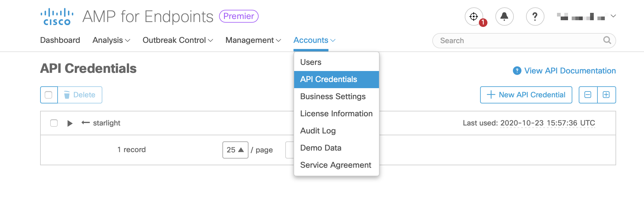Viewport: 644px width, 202px height.
Task: Choose Business Settings menu entry
Action: click(333, 96)
